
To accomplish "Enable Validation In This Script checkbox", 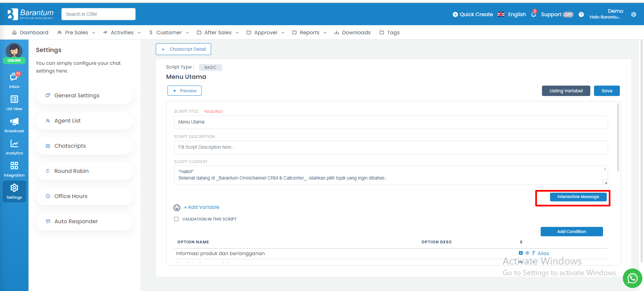I will coord(176,219).
